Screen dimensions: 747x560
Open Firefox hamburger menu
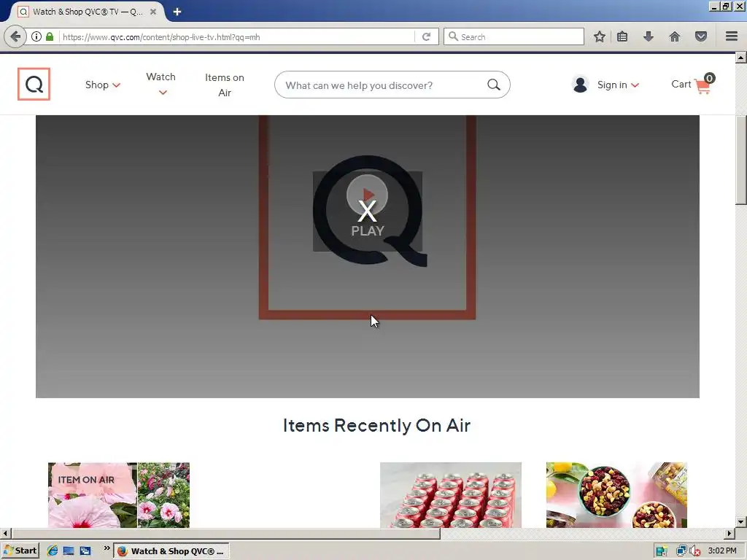coord(732,36)
